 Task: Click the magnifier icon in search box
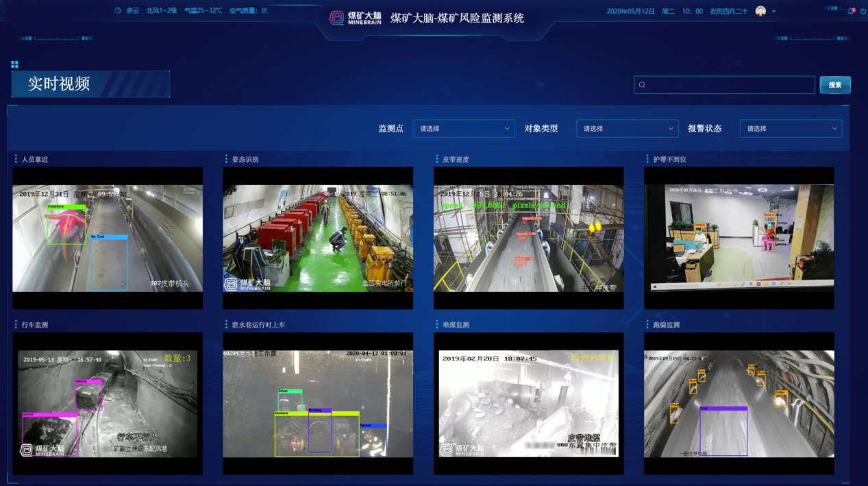[x=642, y=85]
